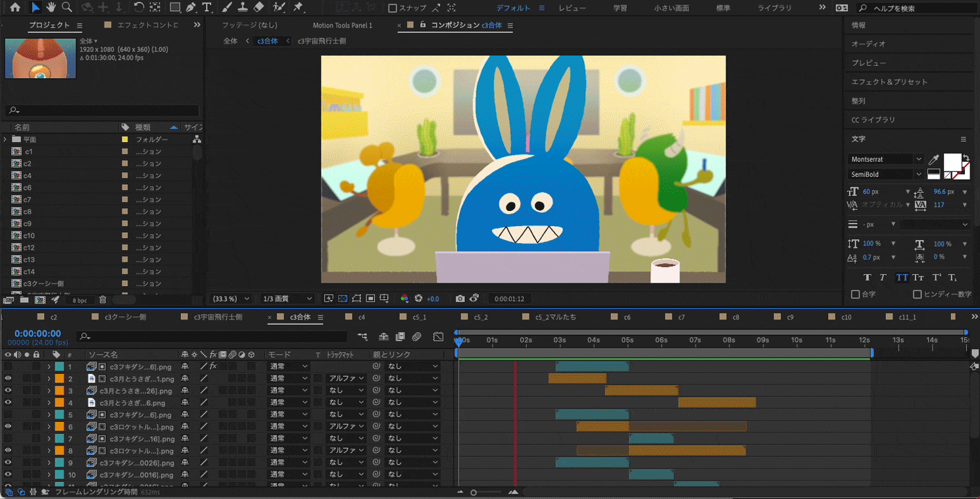
Task: Take a snapshot with camera icon
Action: pyautogui.click(x=460, y=298)
